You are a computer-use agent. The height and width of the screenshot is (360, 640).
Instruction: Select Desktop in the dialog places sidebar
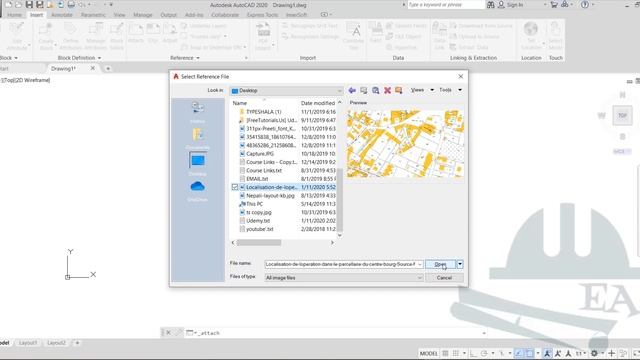[198, 164]
